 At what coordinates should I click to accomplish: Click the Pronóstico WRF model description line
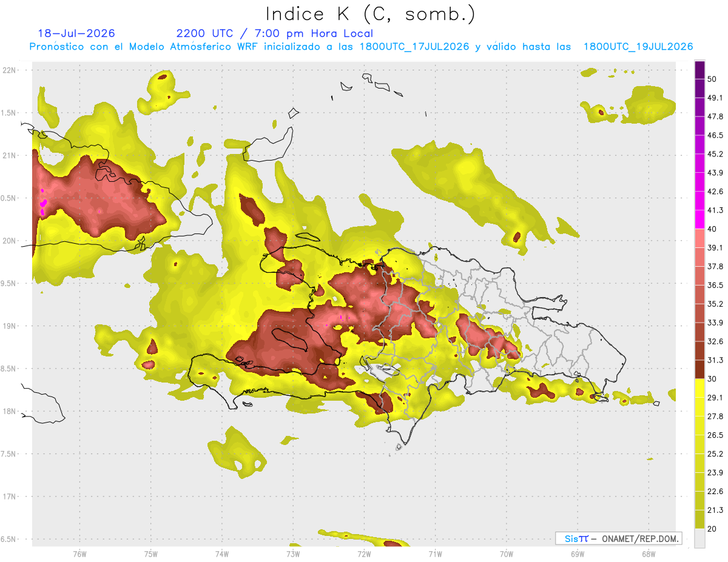[362, 47]
